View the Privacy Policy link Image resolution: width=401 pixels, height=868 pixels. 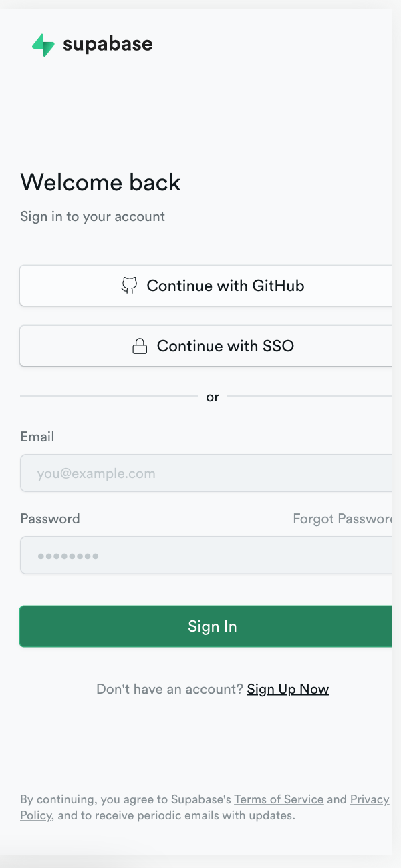369,799
